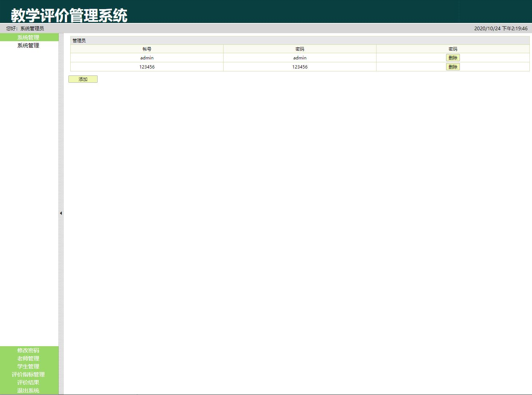Click the 您好：系统管理员 greeting text
Screen dimensions: 532x395
pyautogui.click(x=25, y=28)
